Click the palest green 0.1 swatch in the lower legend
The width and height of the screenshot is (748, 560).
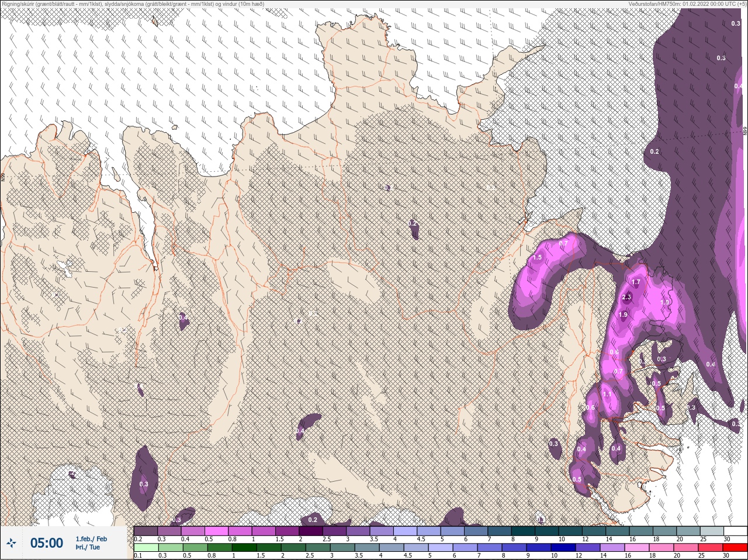[x=146, y=548]
